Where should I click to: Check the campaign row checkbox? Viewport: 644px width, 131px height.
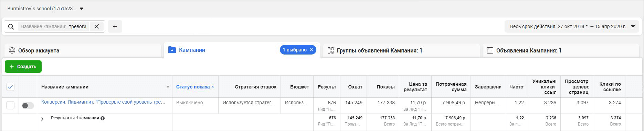point(10,105)
